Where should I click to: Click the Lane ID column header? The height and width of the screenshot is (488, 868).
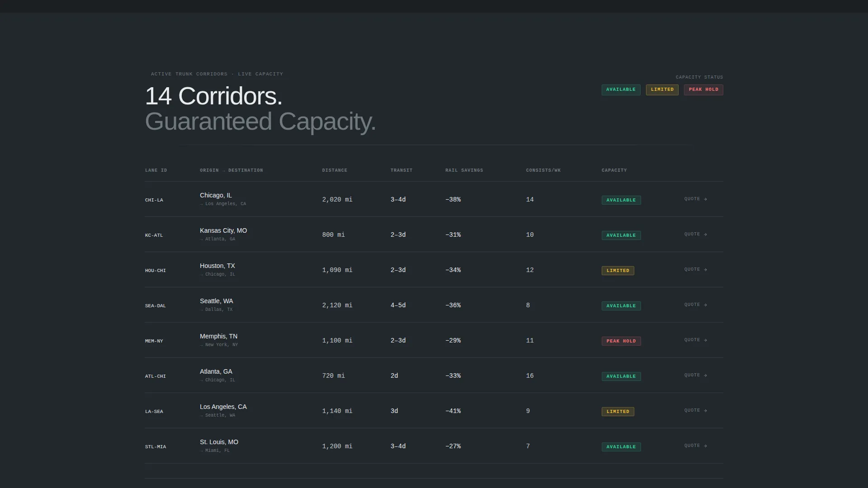[156, 170]
